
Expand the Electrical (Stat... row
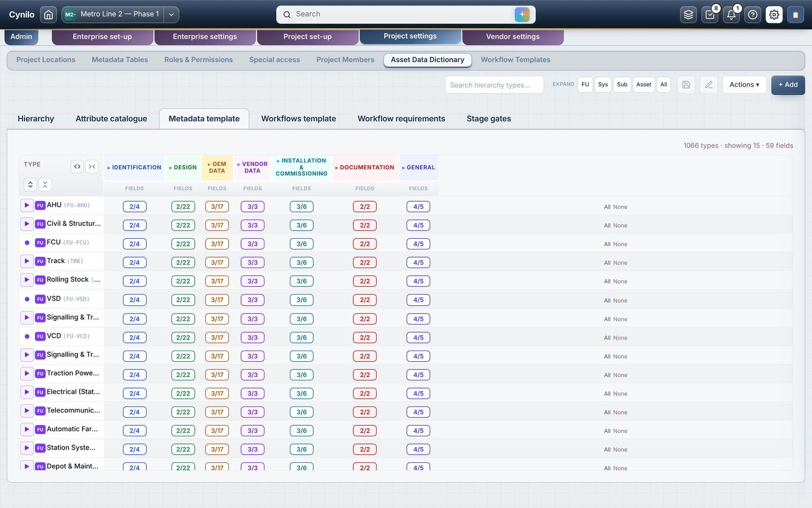pos(27,392)
